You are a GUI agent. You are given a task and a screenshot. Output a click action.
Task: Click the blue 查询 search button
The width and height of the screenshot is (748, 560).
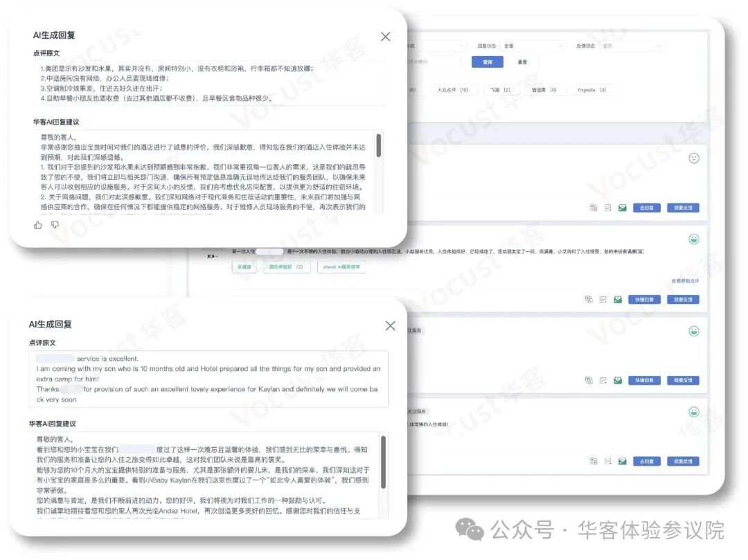pos(488,62)
